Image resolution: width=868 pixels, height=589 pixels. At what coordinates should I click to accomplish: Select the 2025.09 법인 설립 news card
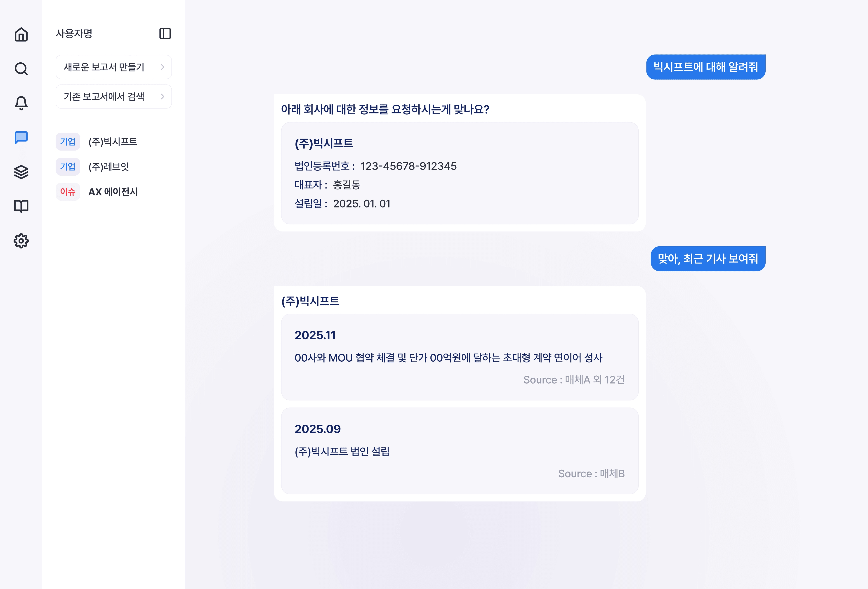point(459,451)
